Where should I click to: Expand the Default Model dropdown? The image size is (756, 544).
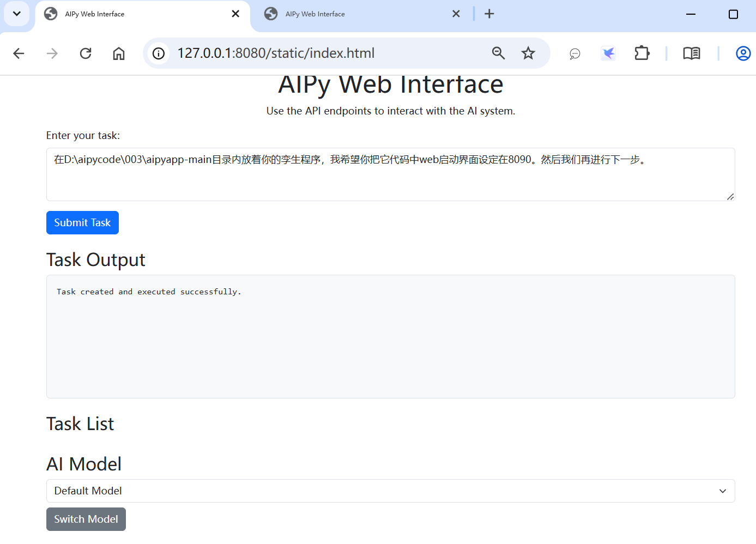[x=390, y=491]
